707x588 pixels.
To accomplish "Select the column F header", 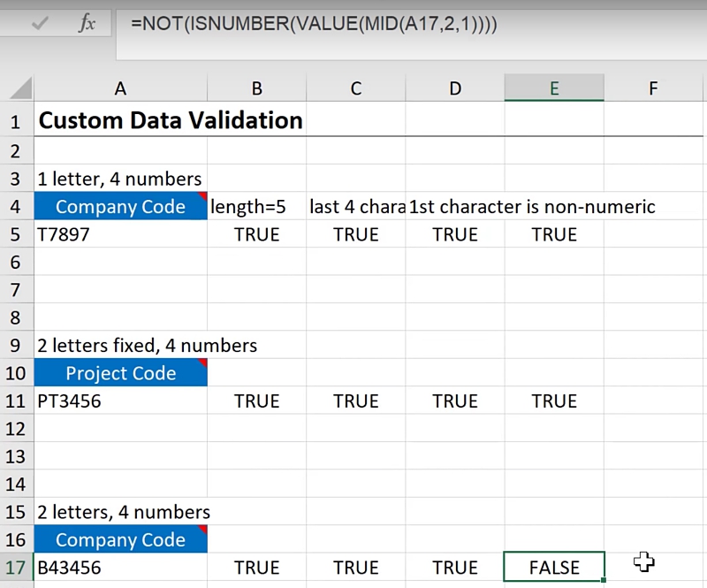I will click(653, 88).
